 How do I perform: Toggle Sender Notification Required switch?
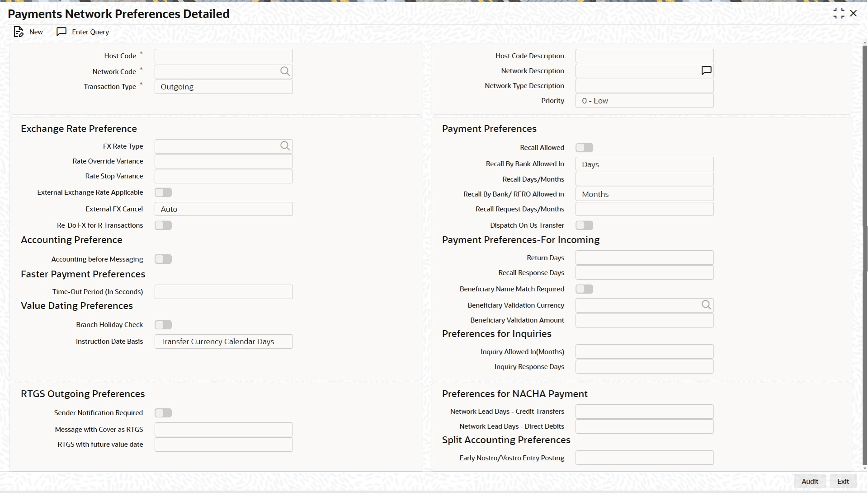163,413
